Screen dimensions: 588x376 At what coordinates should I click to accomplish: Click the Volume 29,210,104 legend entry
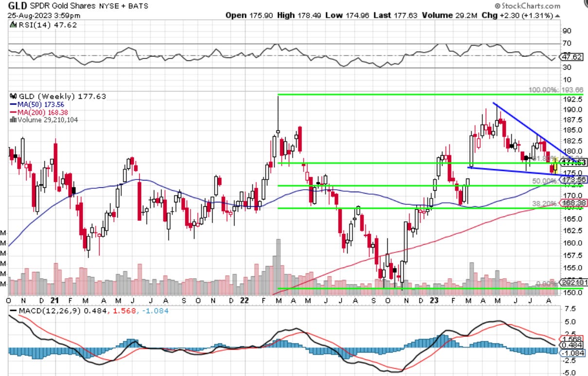(x=47, y=120)
